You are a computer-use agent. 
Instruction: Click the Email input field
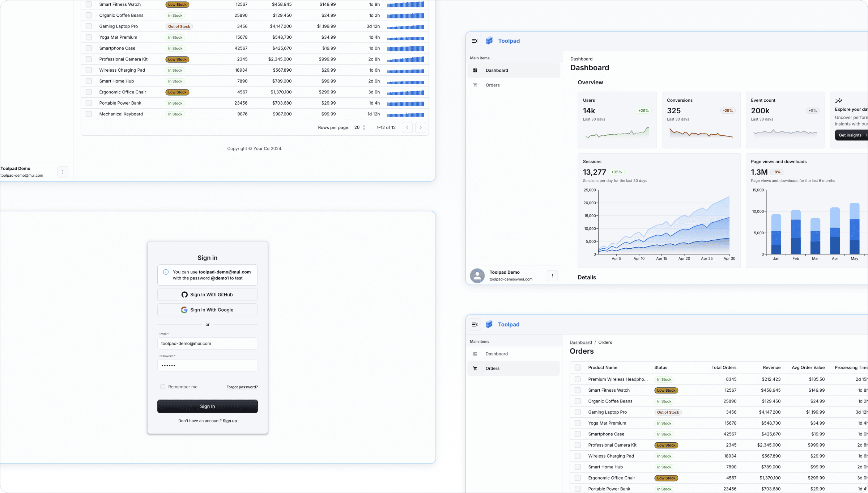[208, 343]
